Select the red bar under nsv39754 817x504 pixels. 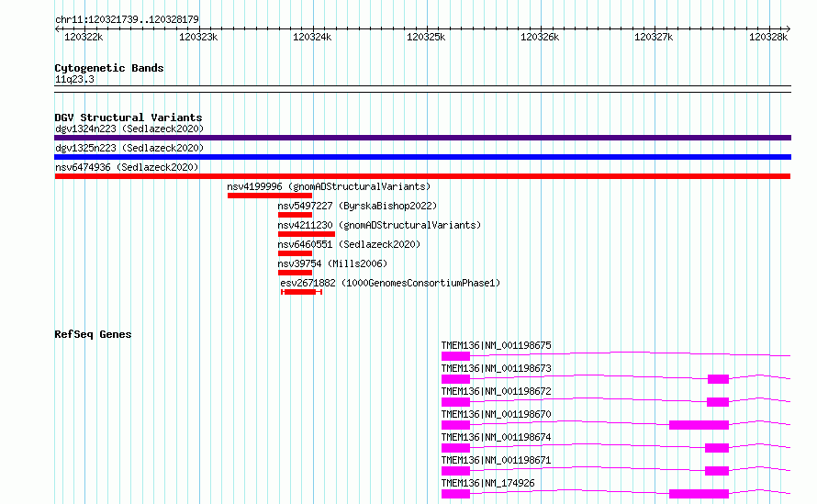coord(295,273)
